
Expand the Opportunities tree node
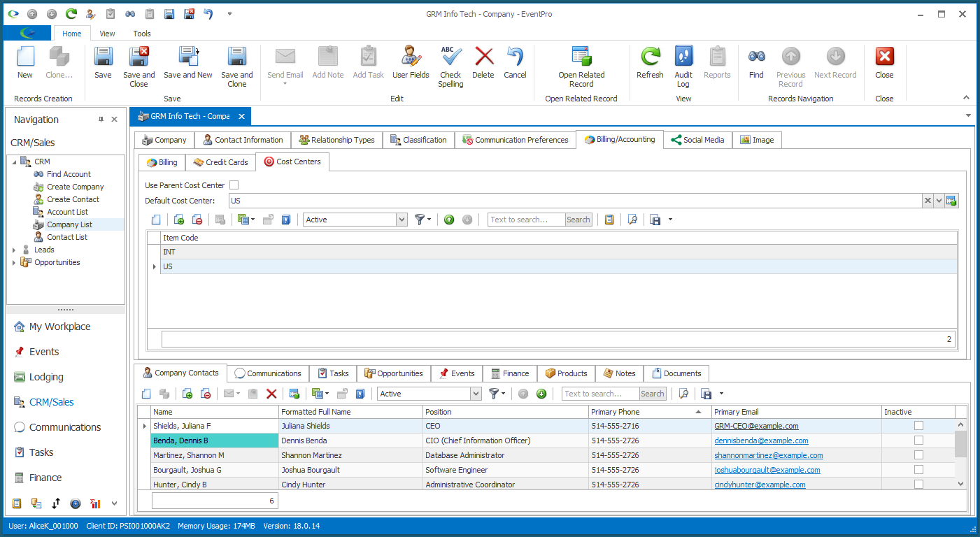pyautogui.click(x=15, y=262)
